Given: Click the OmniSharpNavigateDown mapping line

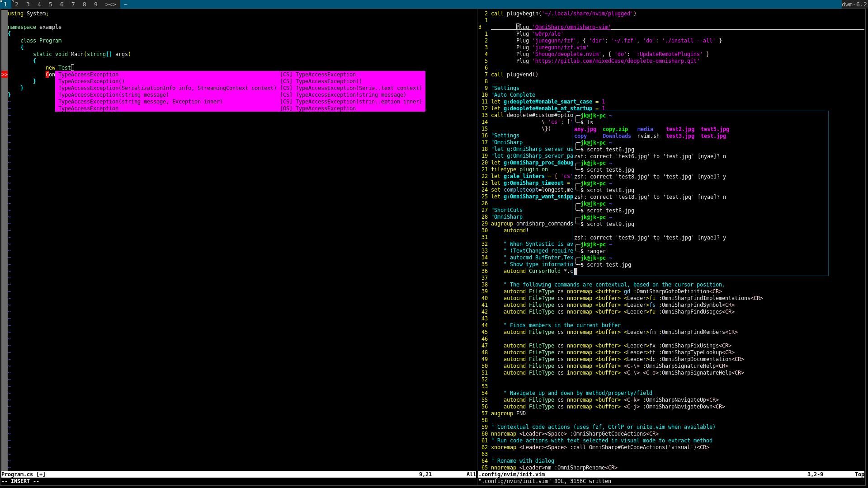Looking at the screenshot, I should click(x=614, y=407).
